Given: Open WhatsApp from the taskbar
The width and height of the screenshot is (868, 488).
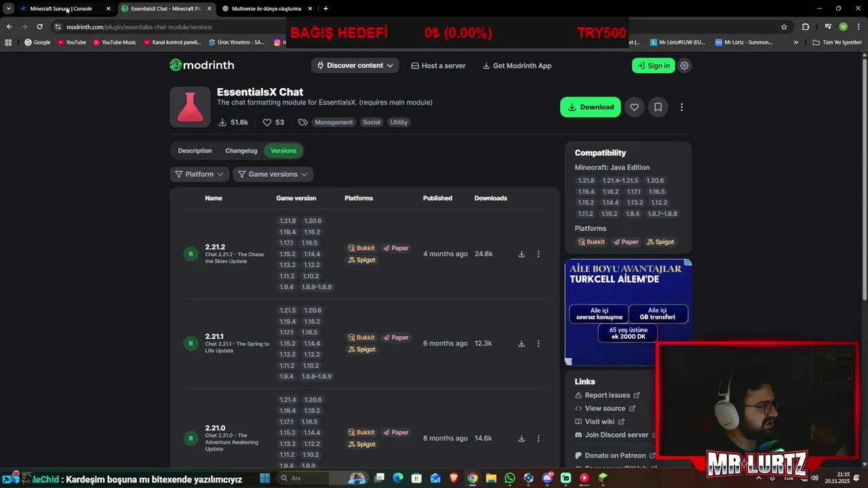Looking at the screenshot, I should tap(510, 478).
